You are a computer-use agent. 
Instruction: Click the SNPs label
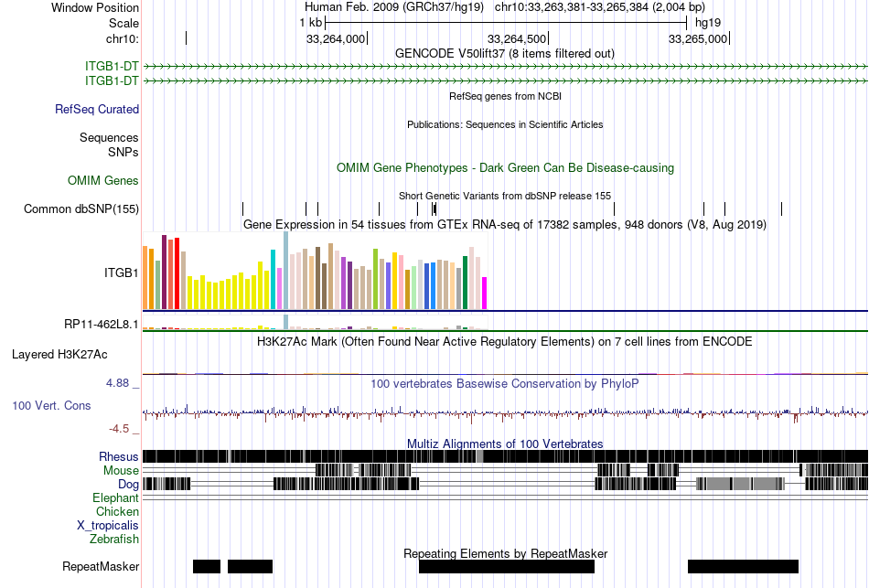coord(123,152)
